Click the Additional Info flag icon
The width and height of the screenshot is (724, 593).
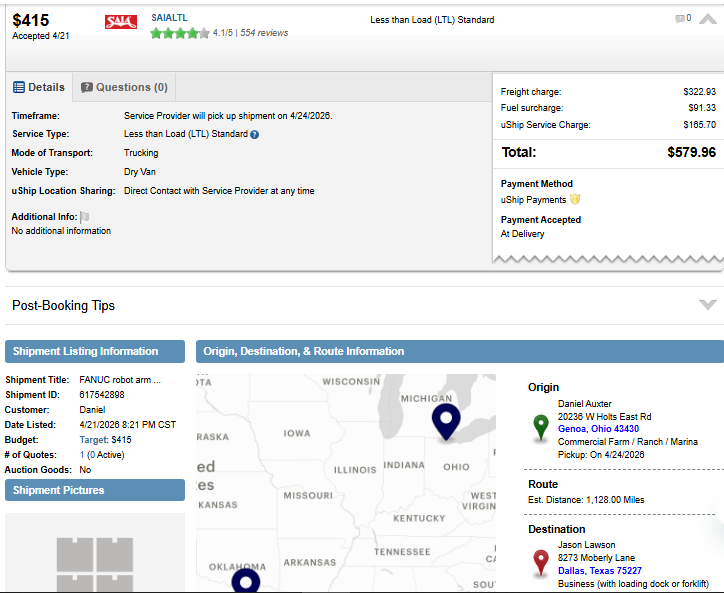84,217
